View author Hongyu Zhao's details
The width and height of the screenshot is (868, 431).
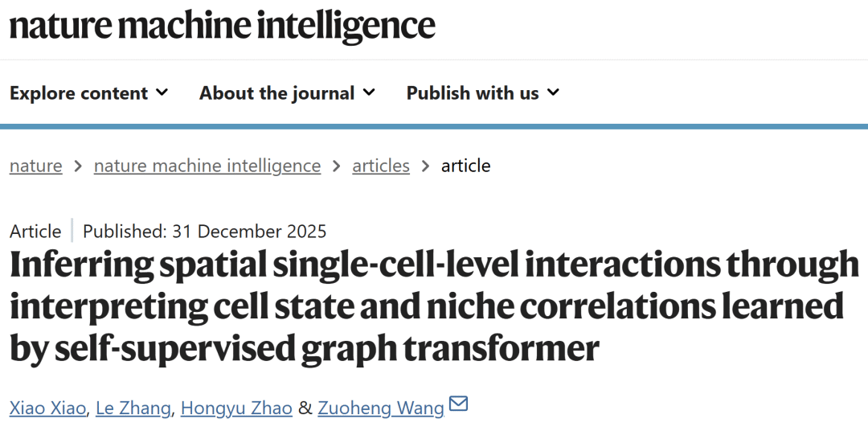pos(236,408)
